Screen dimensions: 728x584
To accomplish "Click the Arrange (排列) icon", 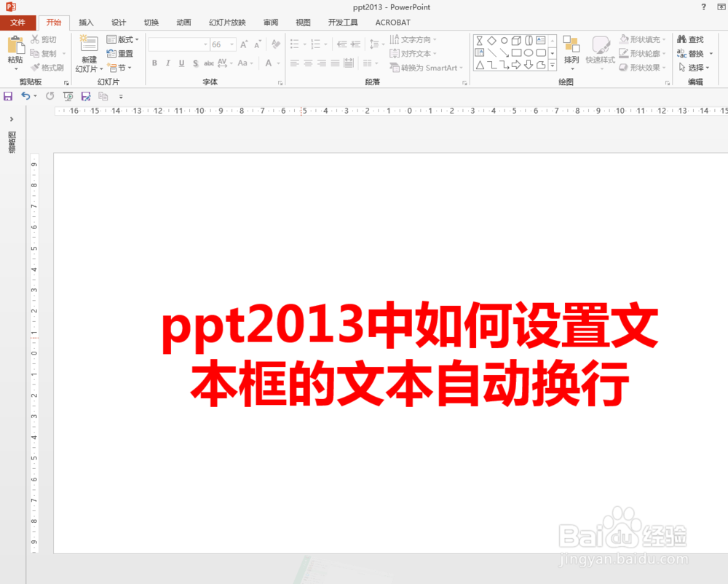I will [x=571, y=44].
